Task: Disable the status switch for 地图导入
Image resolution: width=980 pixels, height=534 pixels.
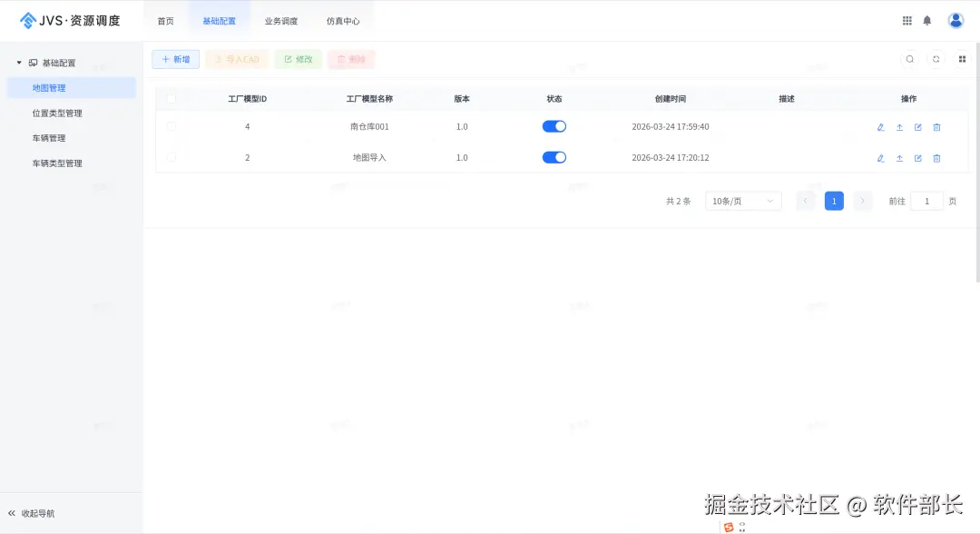Action: click(554, 157)
